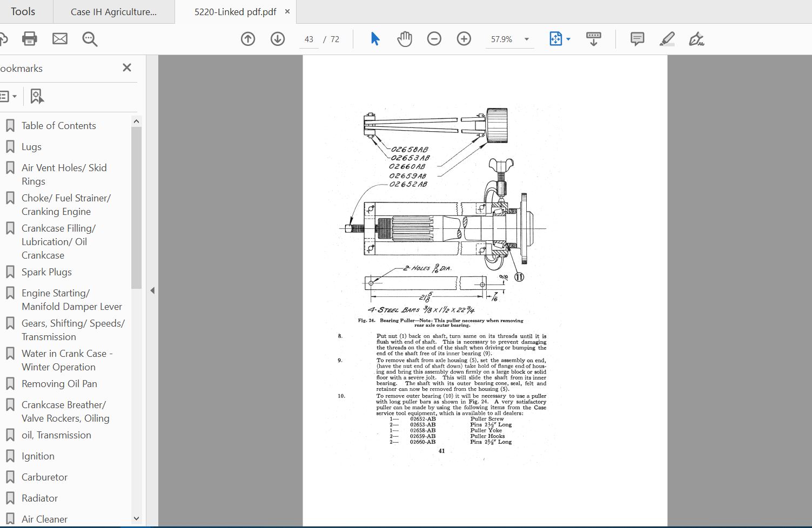Open the Comment tool
Image resolution: width=812 pixels, height=528 pixels.
(636, 38)
